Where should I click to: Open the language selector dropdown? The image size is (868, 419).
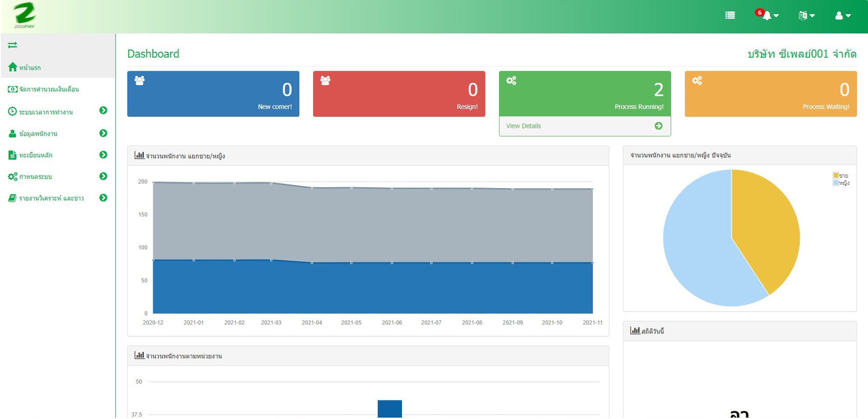(807, 15)
